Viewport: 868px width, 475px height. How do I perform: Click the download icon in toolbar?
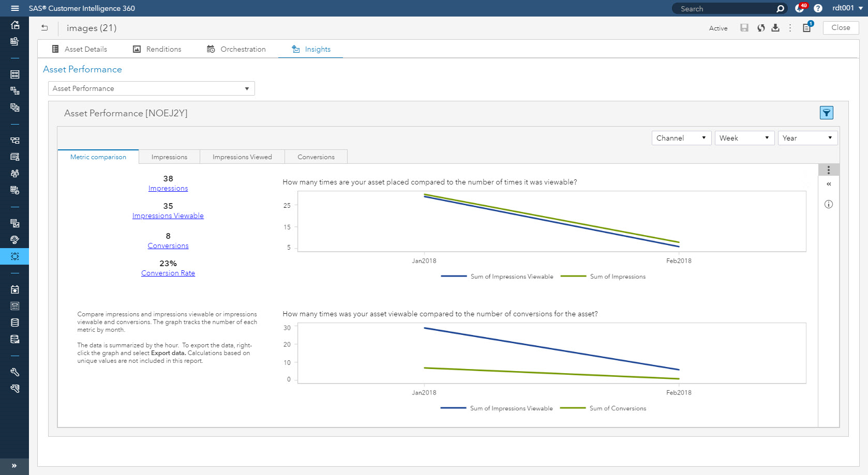[x=775, y=28]
